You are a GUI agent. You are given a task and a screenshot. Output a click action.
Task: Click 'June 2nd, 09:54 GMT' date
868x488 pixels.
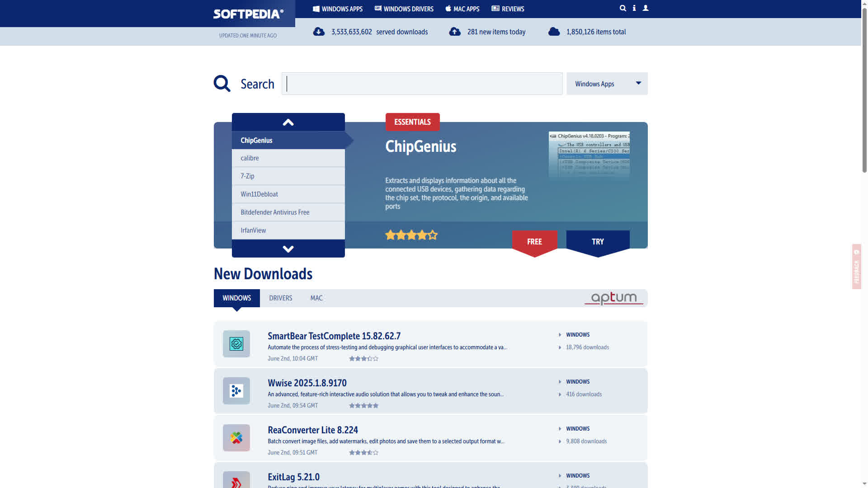pos(292,406)
